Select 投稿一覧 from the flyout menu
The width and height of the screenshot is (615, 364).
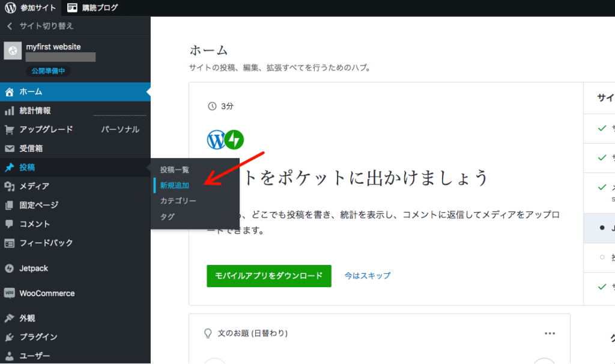pos(174,170)
